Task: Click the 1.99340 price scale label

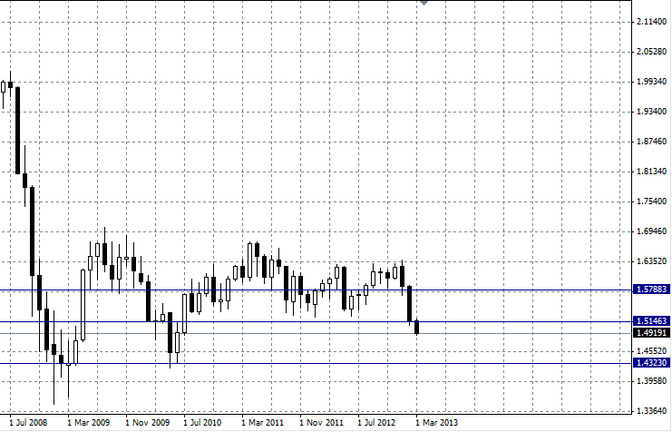Action: [x=651, y=81]
